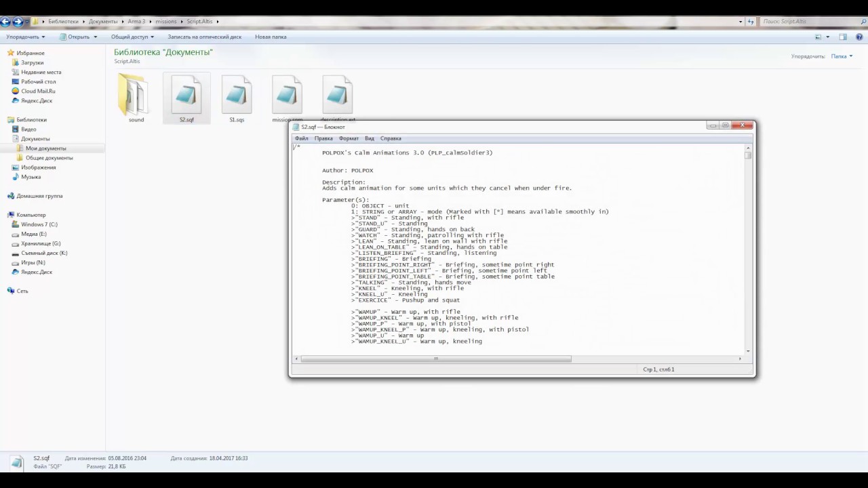Image resolution: width=868 pixels, height=488 pixels.
Task: Open Explorer help question mark icon
Action: point(859,37)
